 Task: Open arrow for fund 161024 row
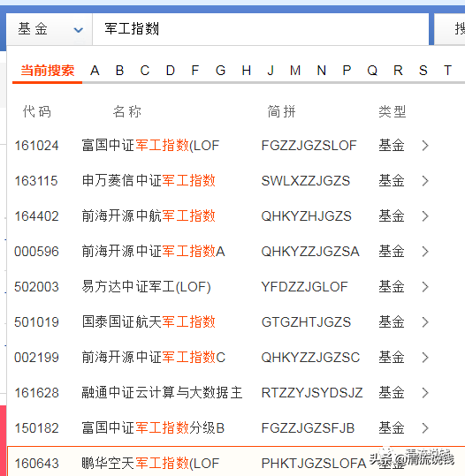[x=425, y=146]
